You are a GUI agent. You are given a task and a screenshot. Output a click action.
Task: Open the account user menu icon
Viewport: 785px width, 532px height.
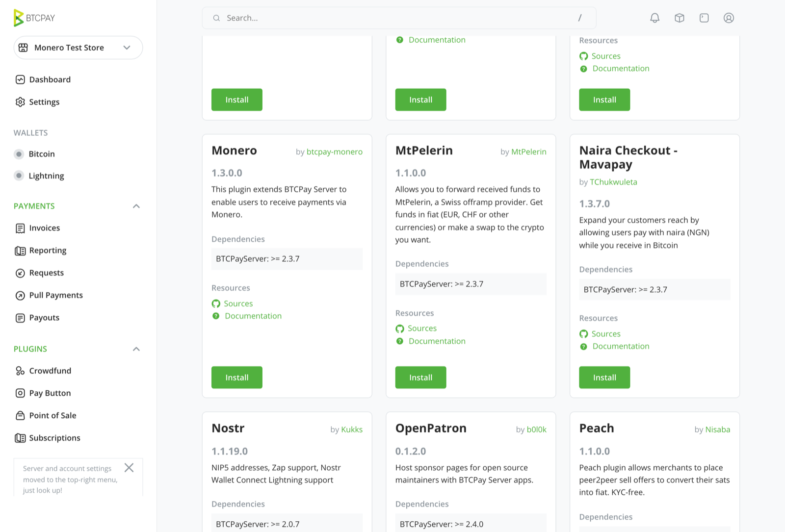729,18
